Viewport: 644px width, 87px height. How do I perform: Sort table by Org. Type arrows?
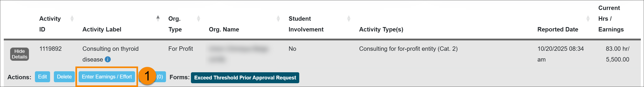199,19
